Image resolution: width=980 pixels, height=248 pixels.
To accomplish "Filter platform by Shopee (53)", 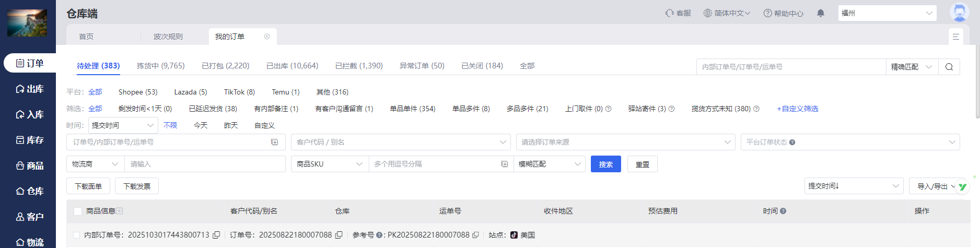I will coord(138,92).
